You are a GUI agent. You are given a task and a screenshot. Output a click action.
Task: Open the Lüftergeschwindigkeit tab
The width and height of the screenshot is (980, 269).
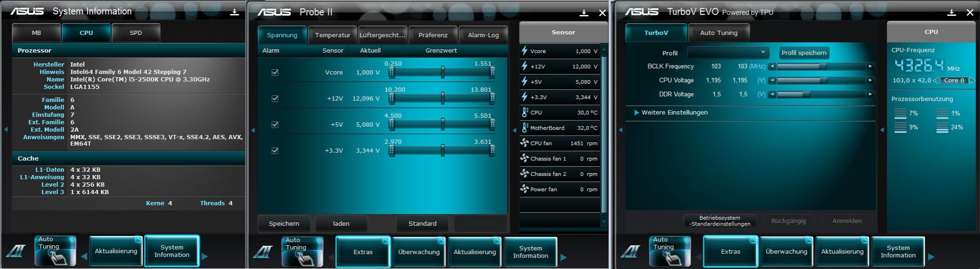tap(383, 35)
